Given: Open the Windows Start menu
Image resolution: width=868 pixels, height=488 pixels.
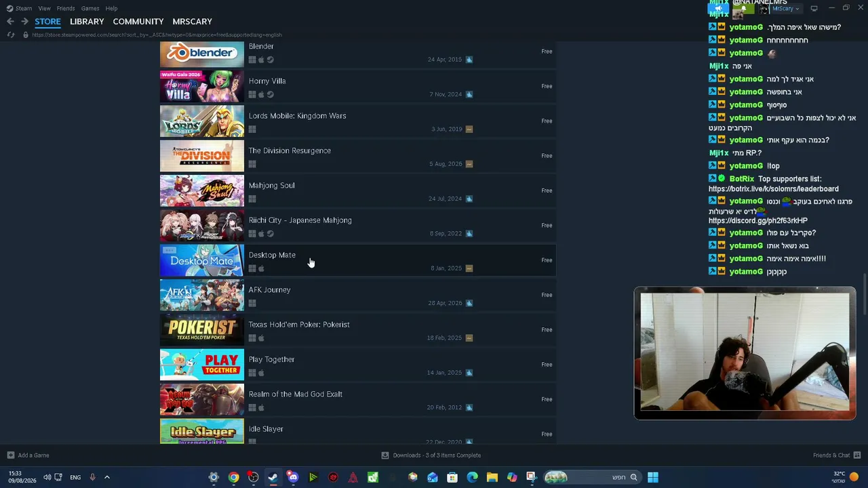Looking at the screenshot, I should 652,477.
